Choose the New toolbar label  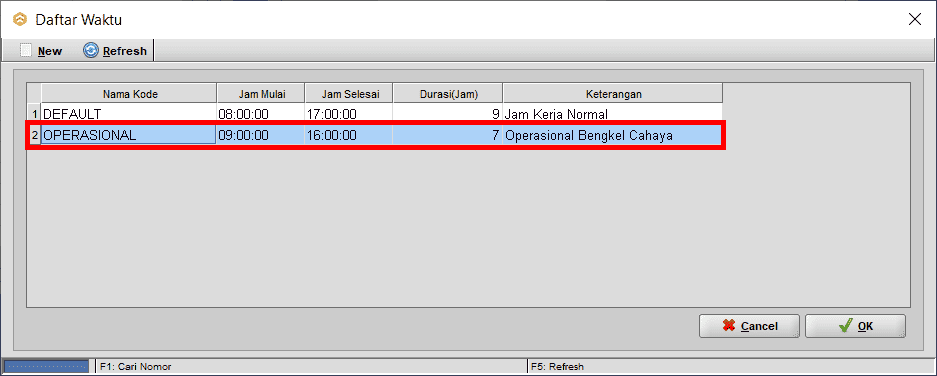pos(50,51)
